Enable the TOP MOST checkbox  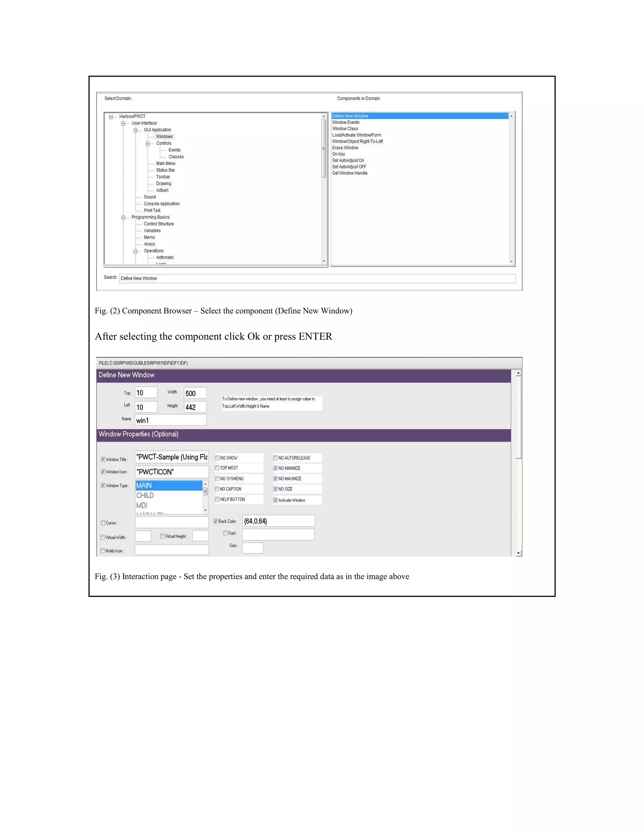tap(217, 468)
